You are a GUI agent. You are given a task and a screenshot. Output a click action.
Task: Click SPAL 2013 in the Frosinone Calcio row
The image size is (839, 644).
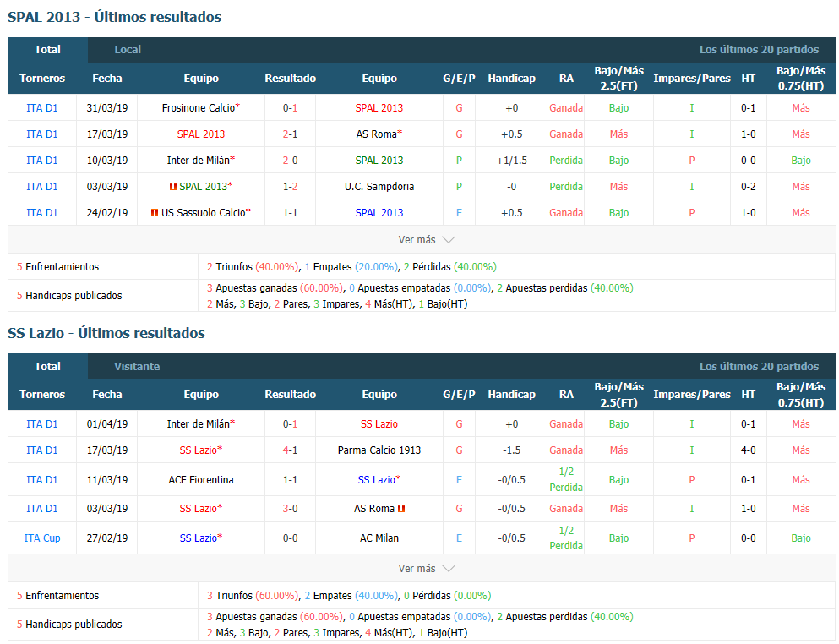coord(379,108)
